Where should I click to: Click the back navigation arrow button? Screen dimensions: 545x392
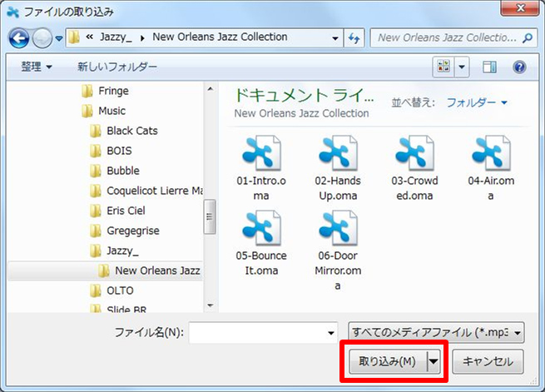coord(19,38)
